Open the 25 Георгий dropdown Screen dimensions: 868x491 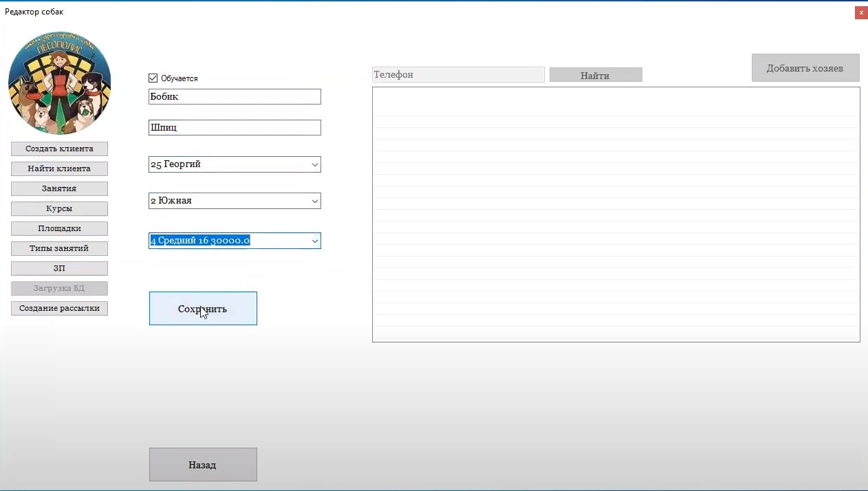pos(235,164)
